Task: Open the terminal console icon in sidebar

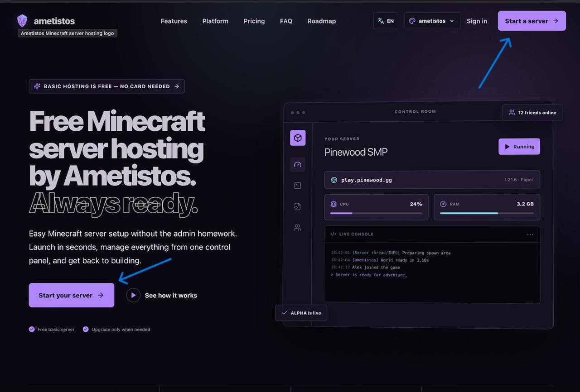Action: (x=298, y=186)
